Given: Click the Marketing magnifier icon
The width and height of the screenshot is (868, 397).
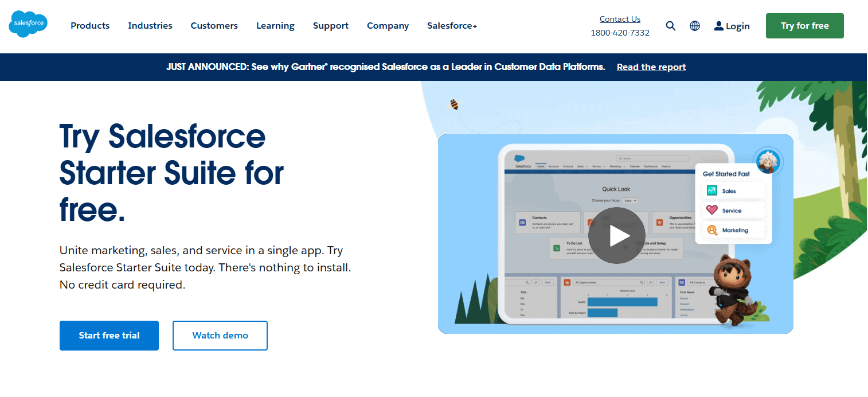Looking at the screenshot, I should coord(712,230).
